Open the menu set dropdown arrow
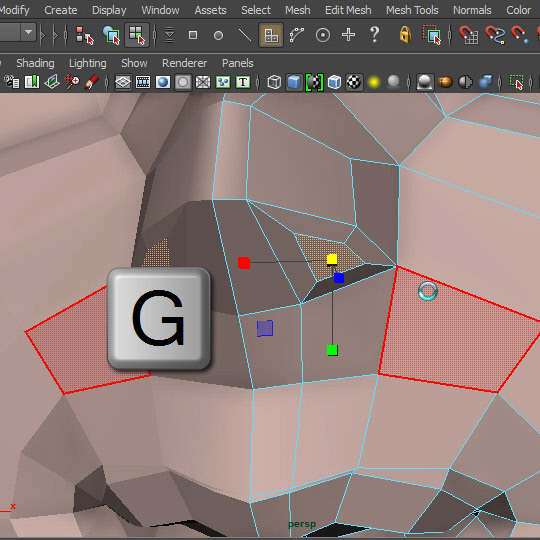Viewport: 540px width, 540px height. (x=28, y=32)
